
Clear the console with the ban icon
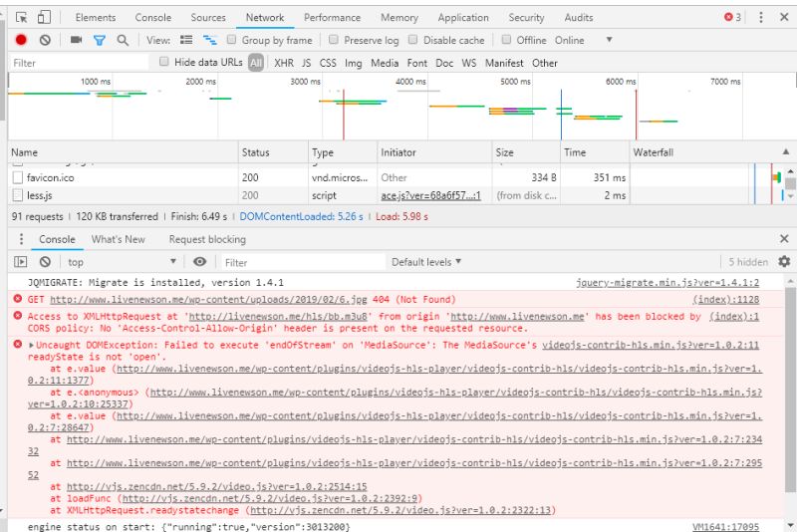[45, 262]
